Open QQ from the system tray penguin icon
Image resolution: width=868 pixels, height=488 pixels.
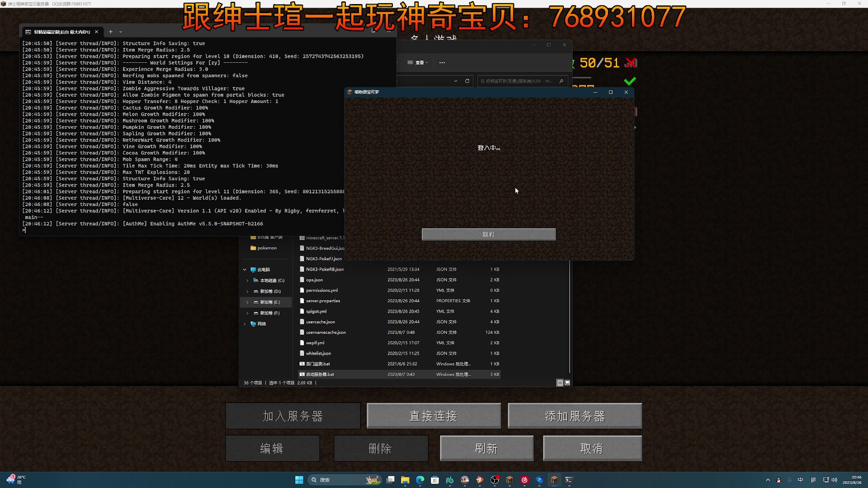click(778, 480)
